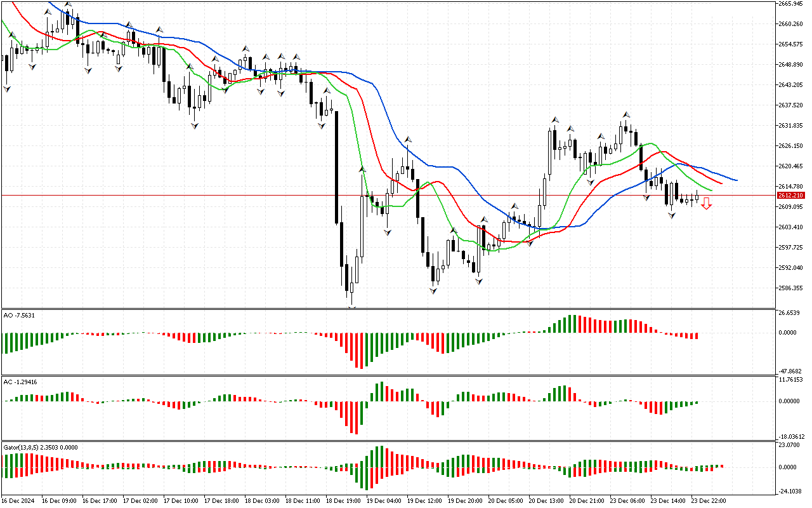Click the 2614.780 price scale label
This screenshot has height=508, width=812.
[x=790, y=187]
